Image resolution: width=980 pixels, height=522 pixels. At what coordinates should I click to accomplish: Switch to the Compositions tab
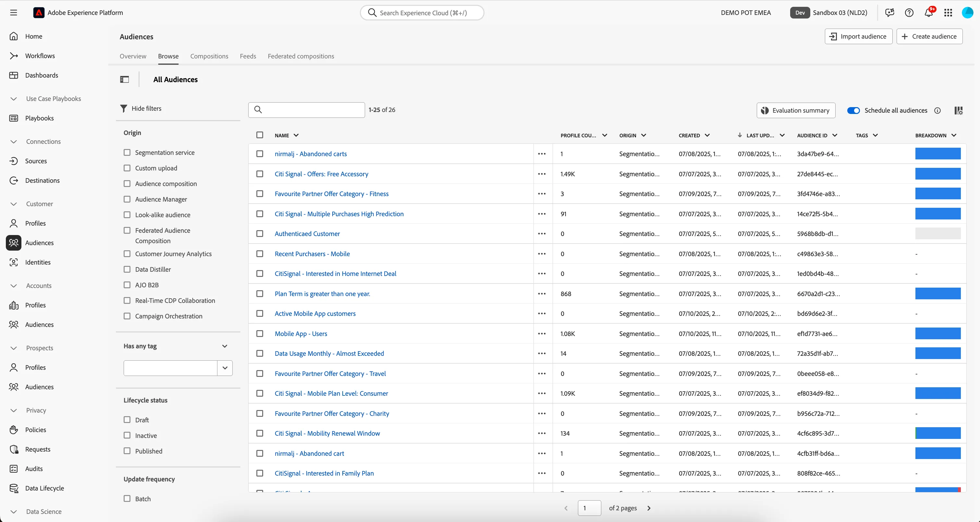(209, 56)
